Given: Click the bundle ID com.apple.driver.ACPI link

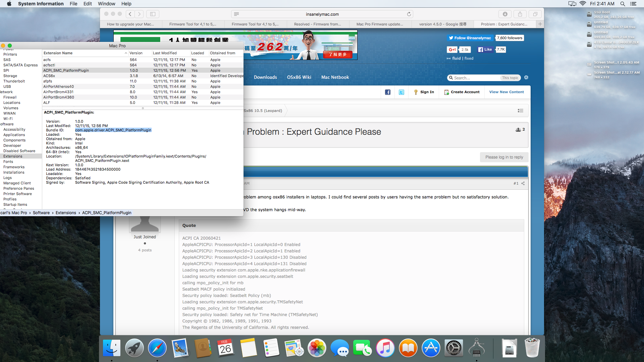Looking at the screenshot, I should 113,130.
